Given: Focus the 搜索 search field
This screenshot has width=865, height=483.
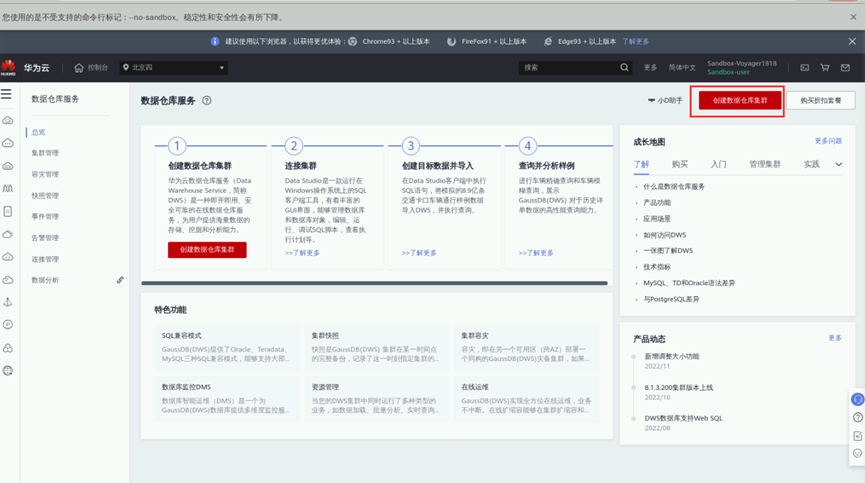Looking at the screenshot, I should [568, 67].
